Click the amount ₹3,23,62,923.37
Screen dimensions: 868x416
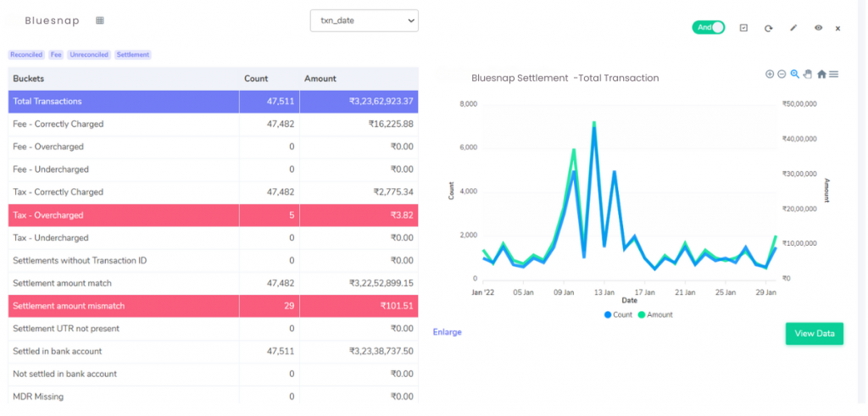point(381,102)
